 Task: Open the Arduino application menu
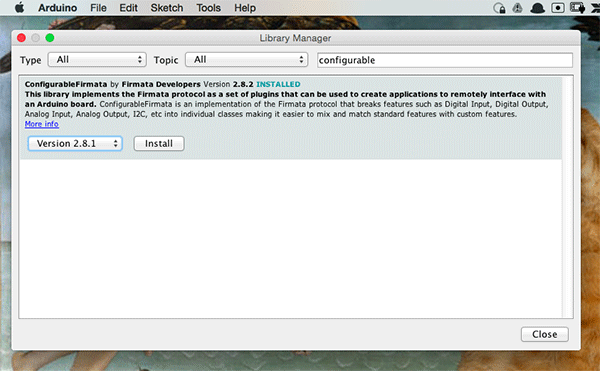click(57, 8)
